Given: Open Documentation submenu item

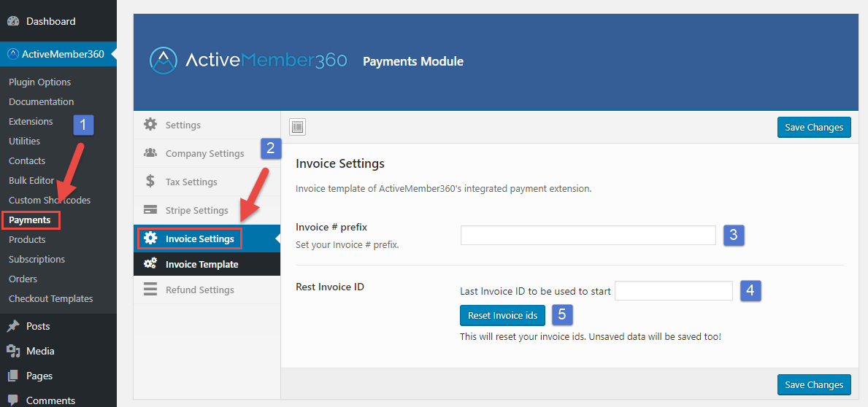Looking at the screenshot, I should pyautogui.click(x=41, y=102).
